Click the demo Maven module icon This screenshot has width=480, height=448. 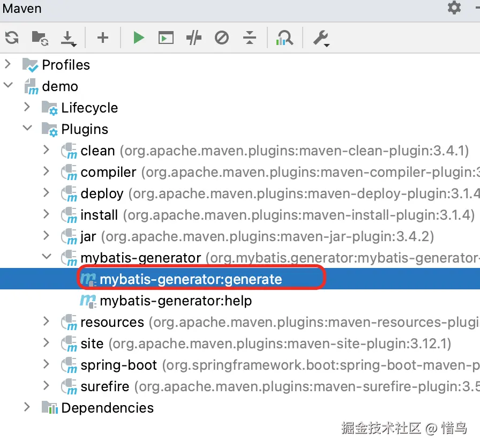(31, 86)
